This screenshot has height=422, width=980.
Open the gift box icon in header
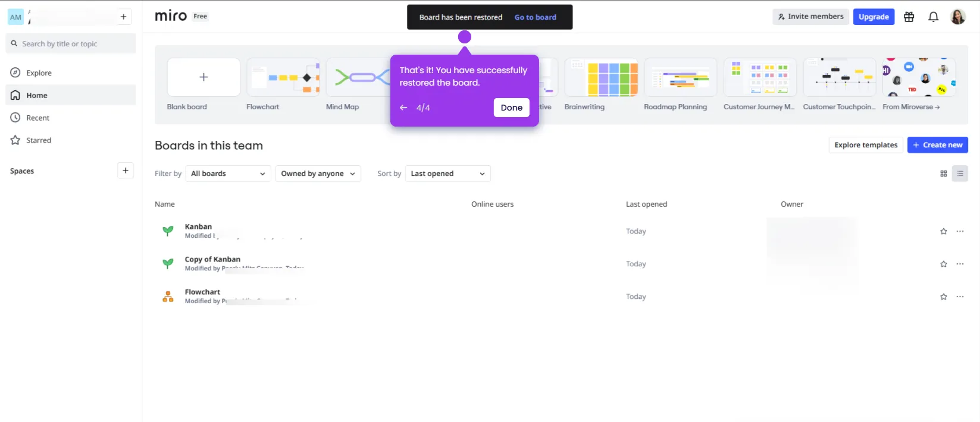pyautogui.click(x=909, y=17)
